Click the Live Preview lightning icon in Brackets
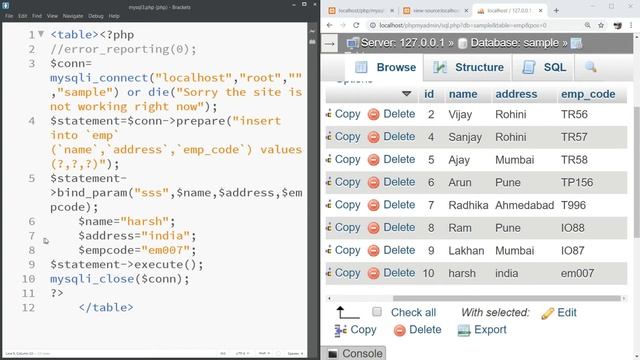640x360 pixels. [313, 31]
